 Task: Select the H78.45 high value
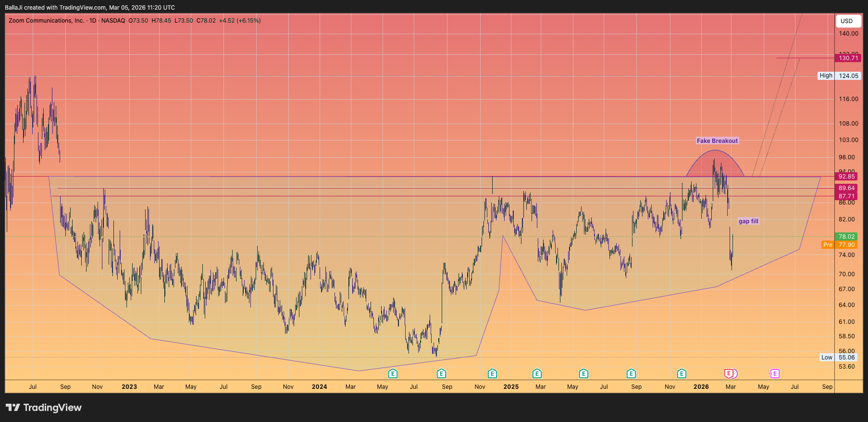(161, 21)
